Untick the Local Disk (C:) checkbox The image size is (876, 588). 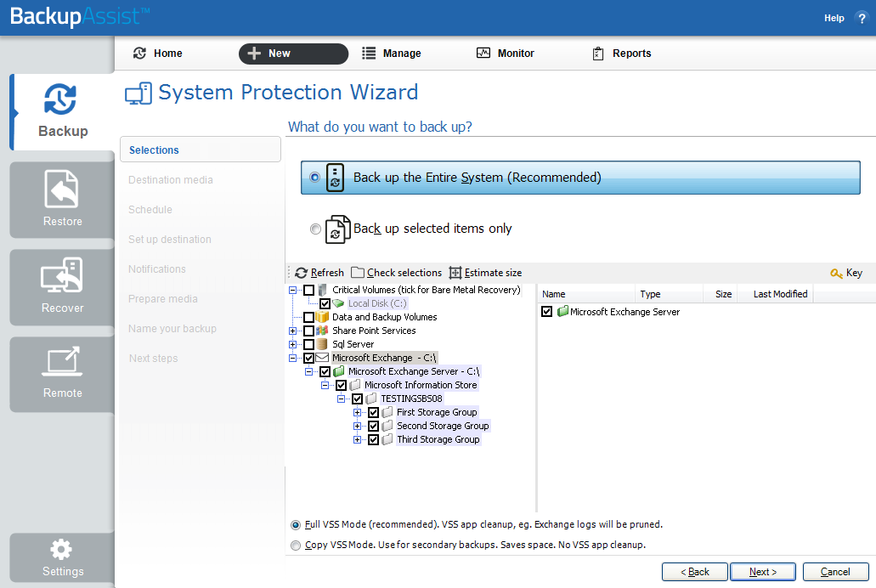pos(325,303)
